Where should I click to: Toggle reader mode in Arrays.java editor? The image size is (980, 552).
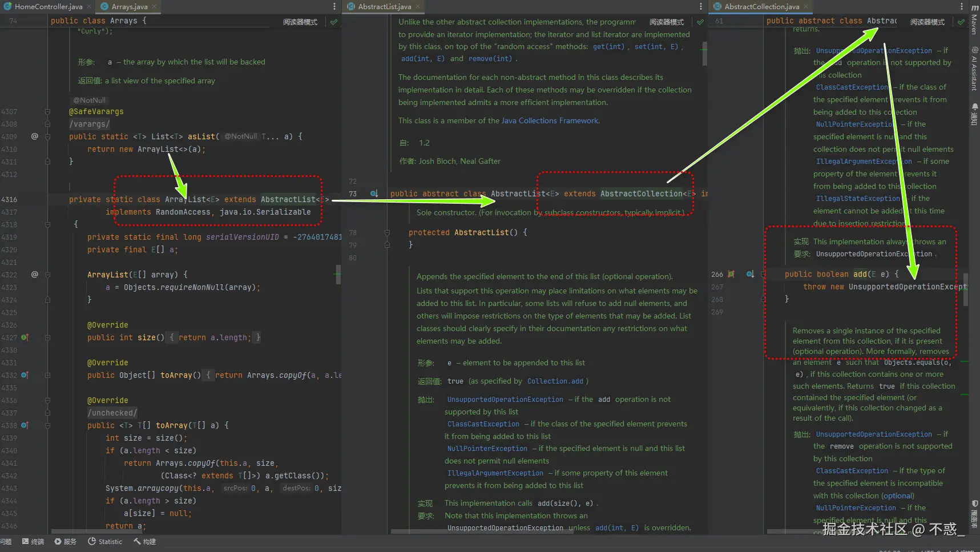click(x=300, y=22)
